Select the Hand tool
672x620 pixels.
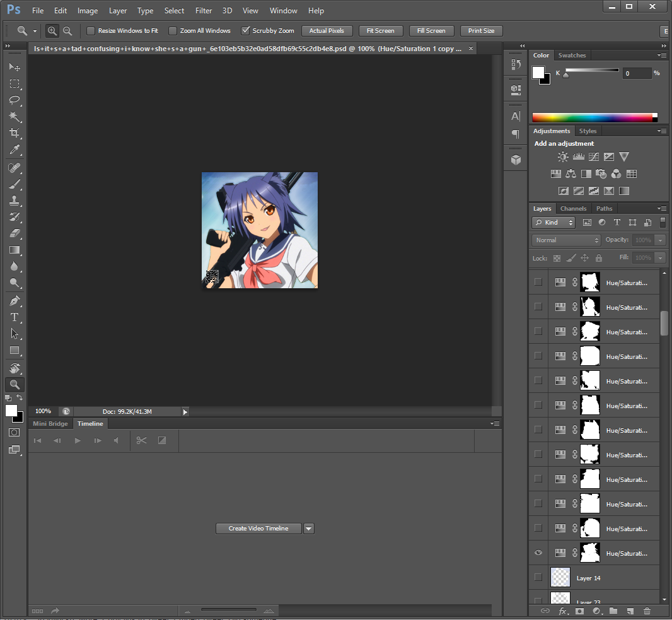pos(14,368)
